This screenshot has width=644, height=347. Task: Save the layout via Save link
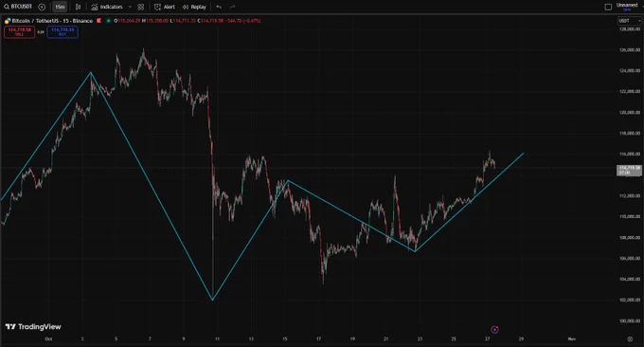point(627,9)
